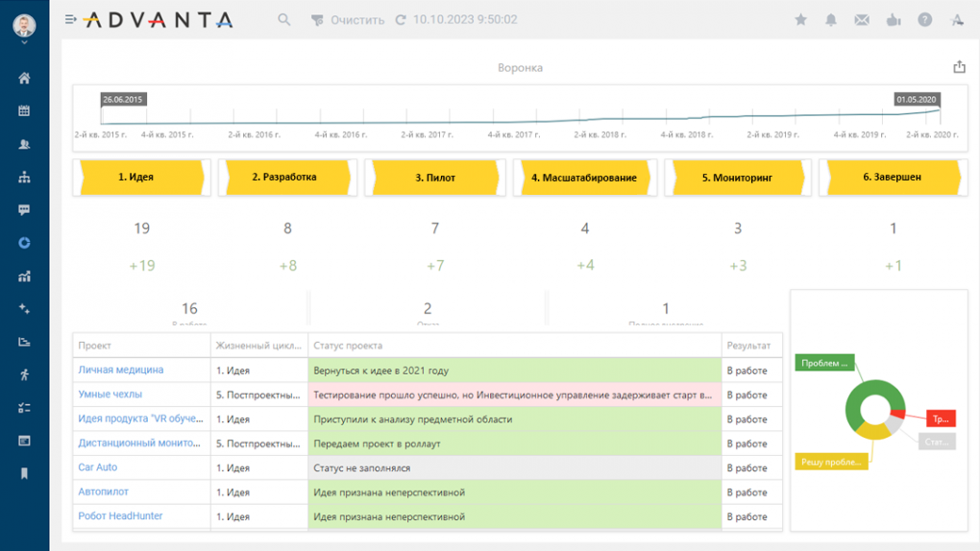Screen dimensions: 980x551
Task: Toggle the sidebar menu next to the Advanta logo
Action: tap(70, 20)
